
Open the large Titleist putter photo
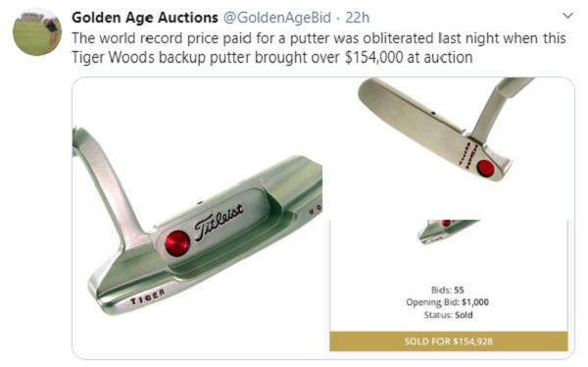(197, 218)
